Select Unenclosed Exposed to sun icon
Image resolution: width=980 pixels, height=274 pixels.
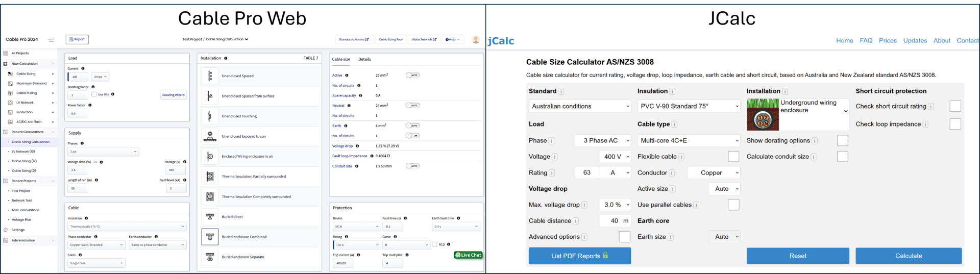pos(210,136)
